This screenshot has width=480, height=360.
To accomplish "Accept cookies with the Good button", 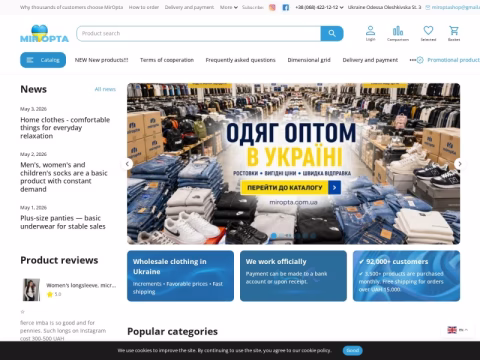I will point(352,350).
